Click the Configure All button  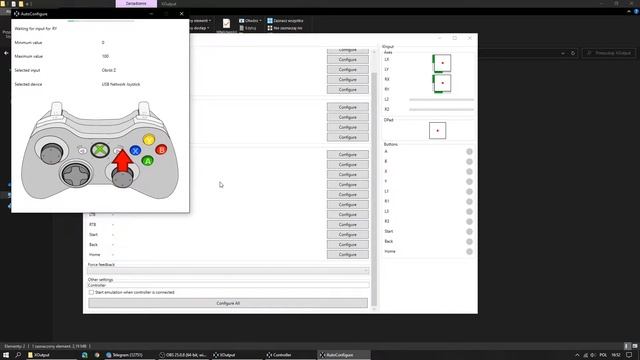tap(228, 303)
